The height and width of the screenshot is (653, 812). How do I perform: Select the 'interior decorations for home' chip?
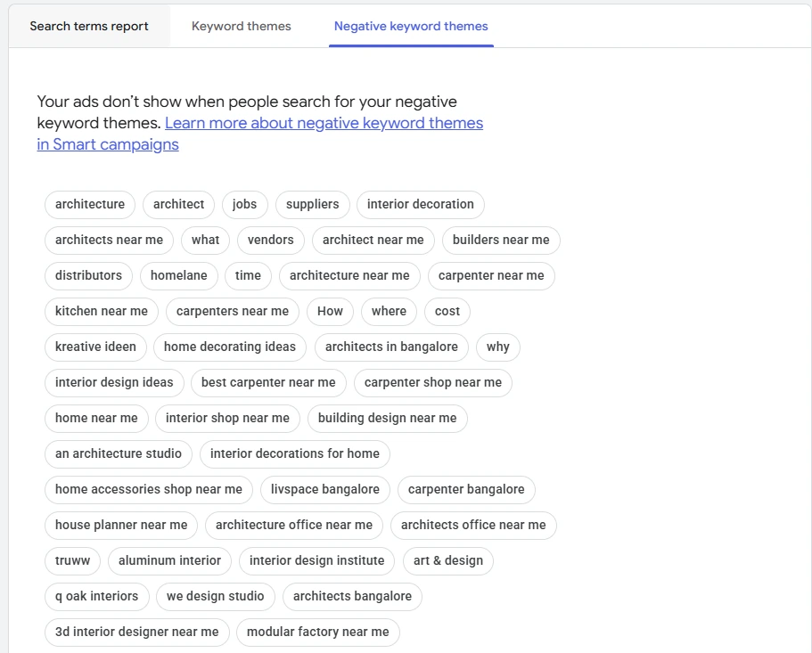[295, 454]
